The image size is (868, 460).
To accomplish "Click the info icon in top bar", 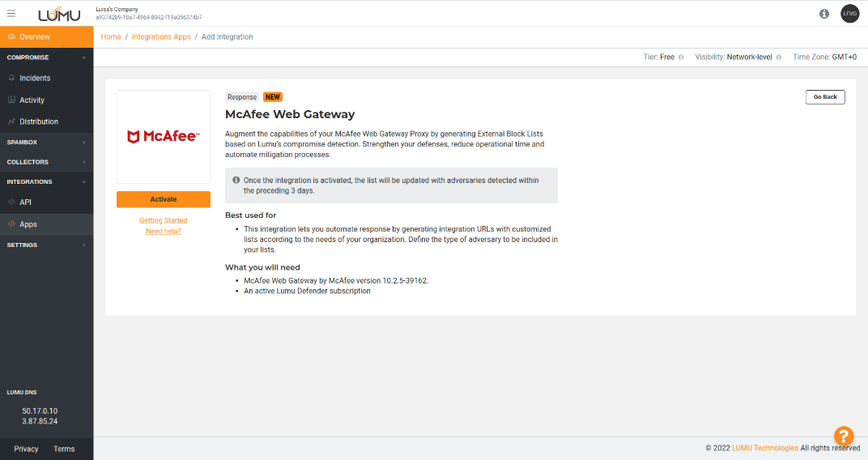I will [x=824, y=14].
